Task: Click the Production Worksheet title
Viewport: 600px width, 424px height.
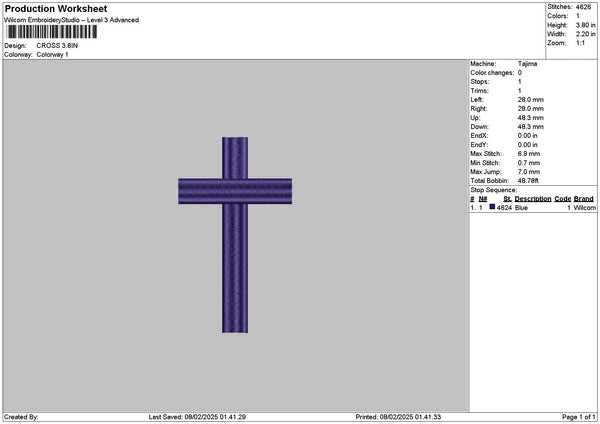Action: (55, 9)
